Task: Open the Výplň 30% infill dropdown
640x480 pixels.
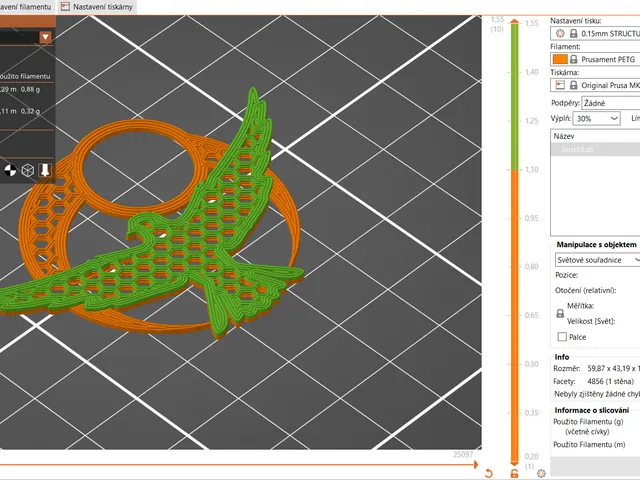Action: (596, 118)
